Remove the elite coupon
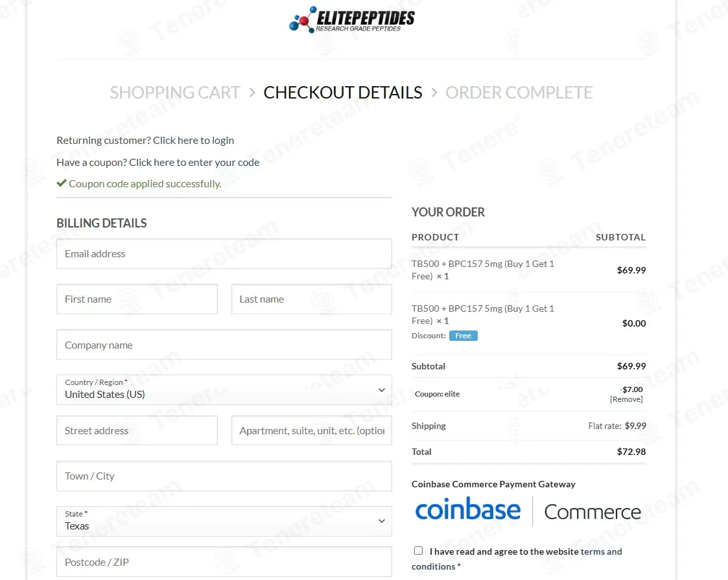The height and width of the screenshot is (580, 728). pos(626,399)
